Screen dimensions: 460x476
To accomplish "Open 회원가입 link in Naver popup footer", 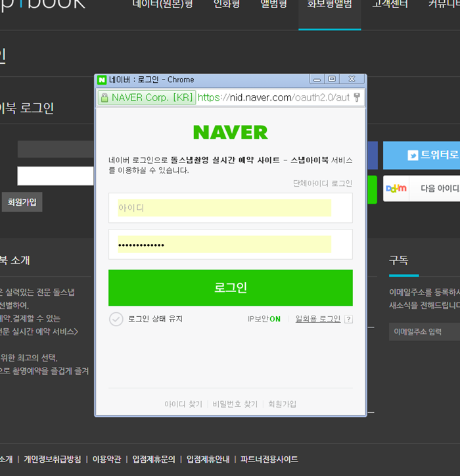I will click(282, 404).
